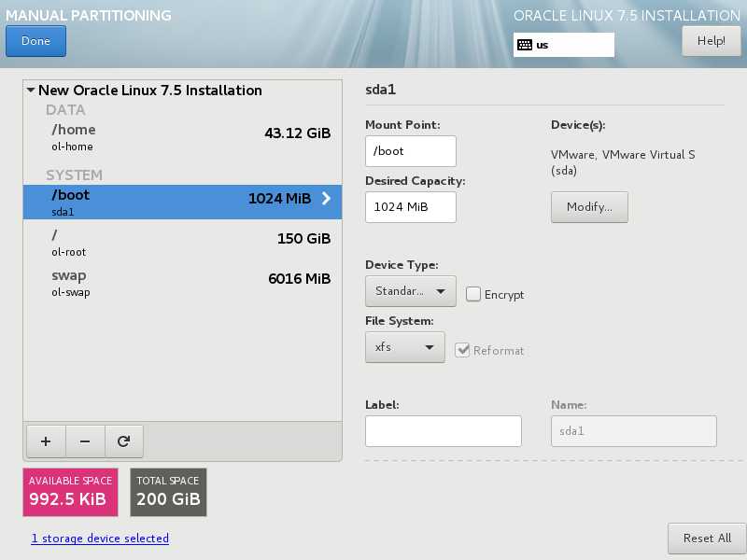Click the Label input field
Screen dimensions: 747x560
[x=444, y=431]
